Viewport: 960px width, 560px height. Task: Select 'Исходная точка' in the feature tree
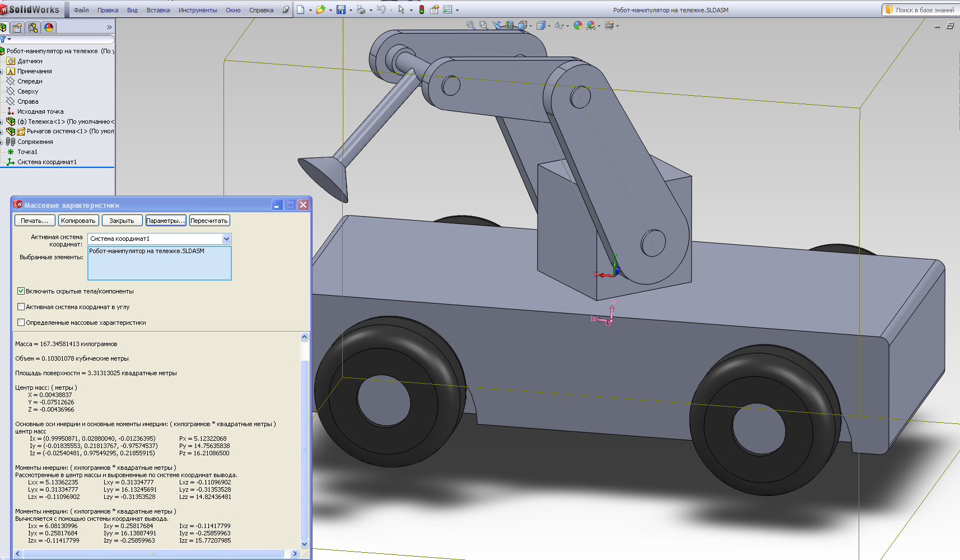[x=40, y=111]
